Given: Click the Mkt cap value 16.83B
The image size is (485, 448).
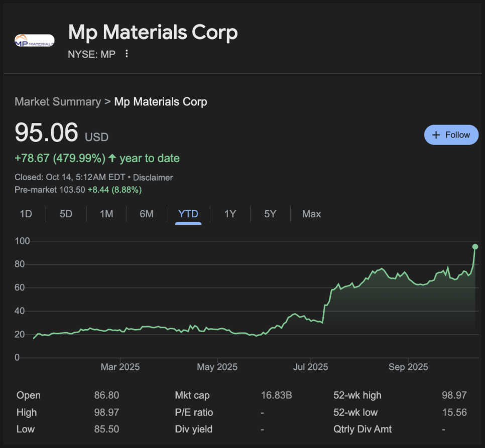Looking at the screenshot, I should (276, 396).
